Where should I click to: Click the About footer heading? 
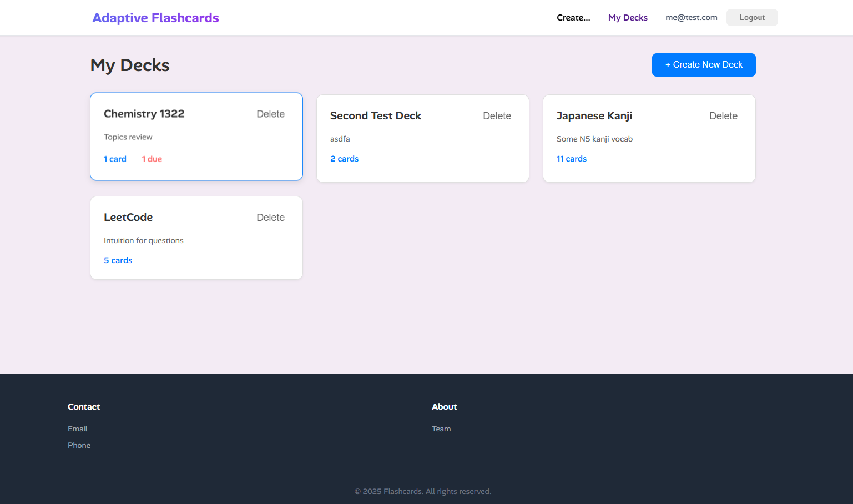445,407
